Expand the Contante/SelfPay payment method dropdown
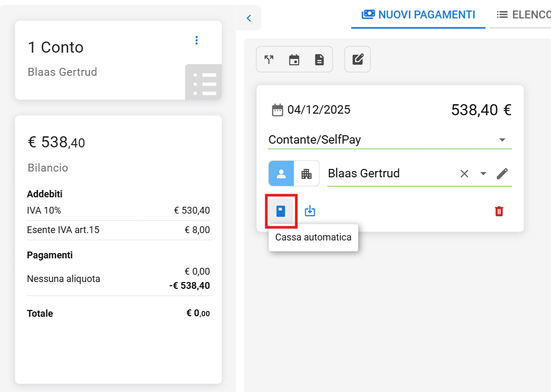The height and width of the screenshot is (392, 551). 502,140
